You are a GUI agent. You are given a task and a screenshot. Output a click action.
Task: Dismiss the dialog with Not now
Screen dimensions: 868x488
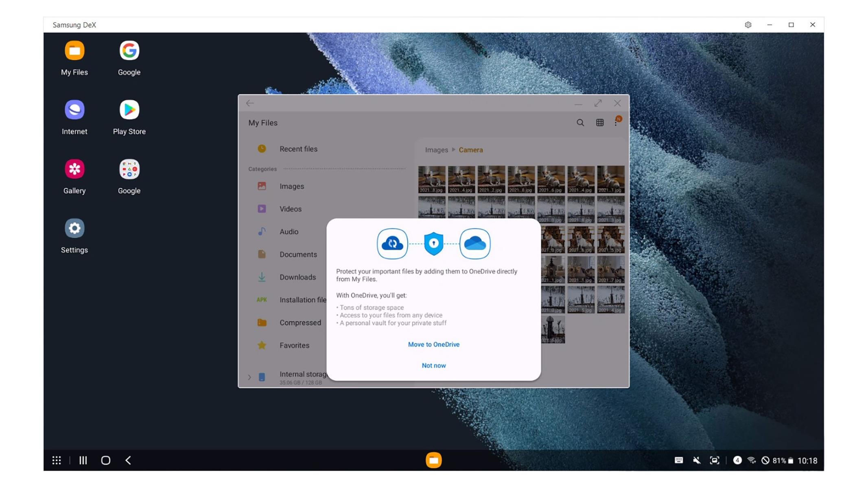click(x=434, y=366)
